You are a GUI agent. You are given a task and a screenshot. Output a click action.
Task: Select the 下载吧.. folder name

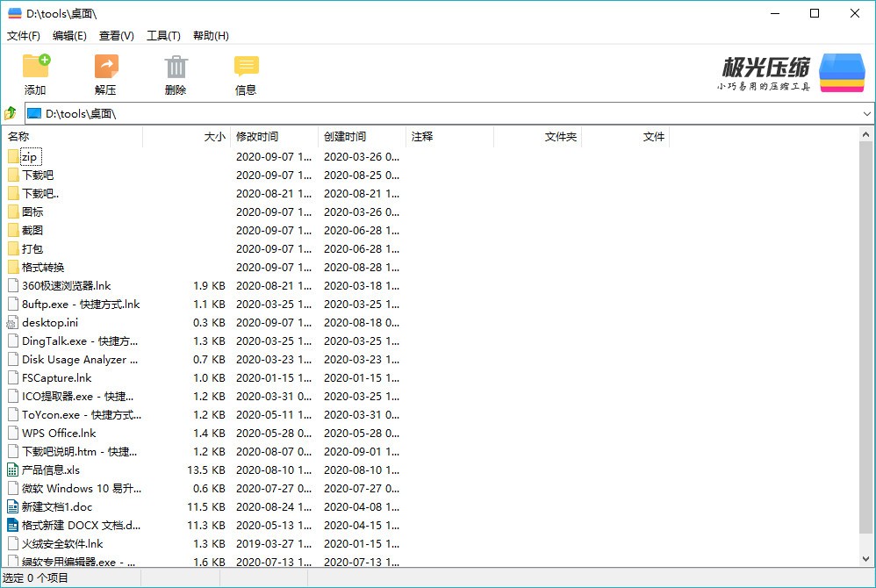(40, 193)
